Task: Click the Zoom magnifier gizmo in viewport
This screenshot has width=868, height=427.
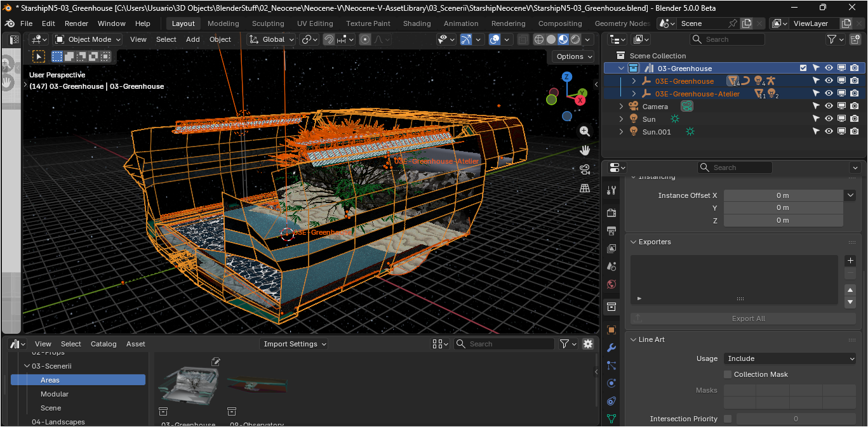Action: pos(585,131)
